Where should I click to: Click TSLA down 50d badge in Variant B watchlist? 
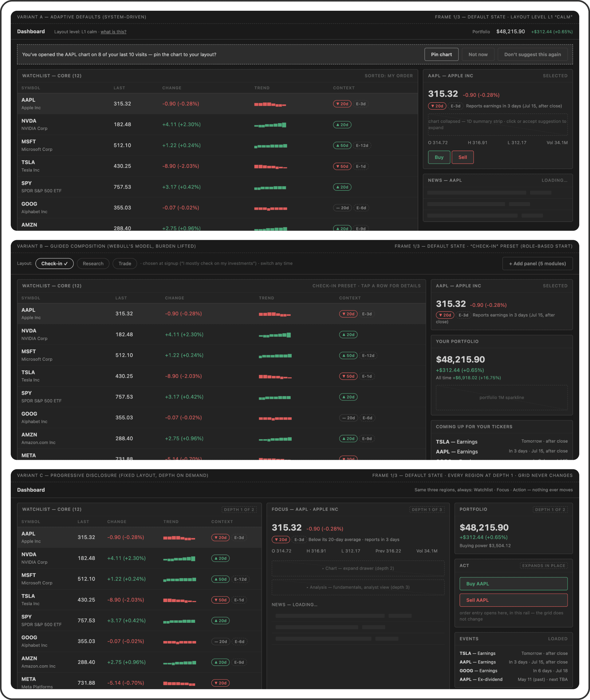(x=348, y=376)
